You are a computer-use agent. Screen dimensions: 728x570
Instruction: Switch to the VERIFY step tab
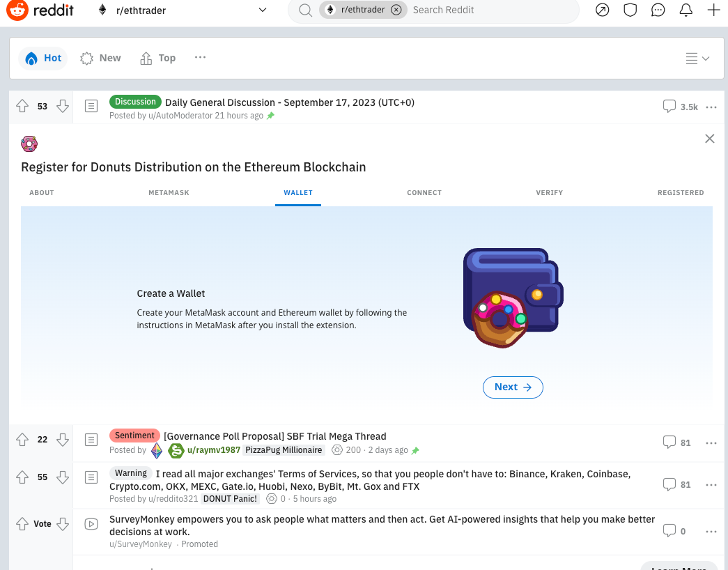coord(549,193)
